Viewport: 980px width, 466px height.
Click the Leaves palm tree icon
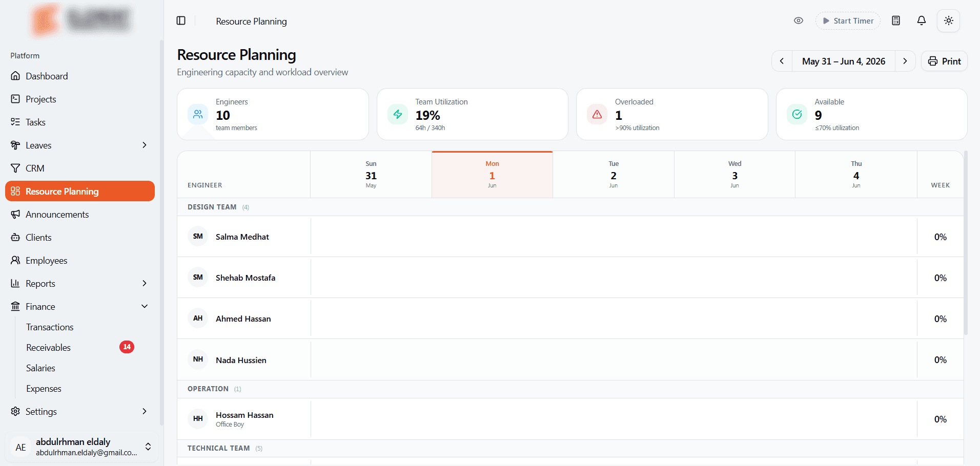15,145
